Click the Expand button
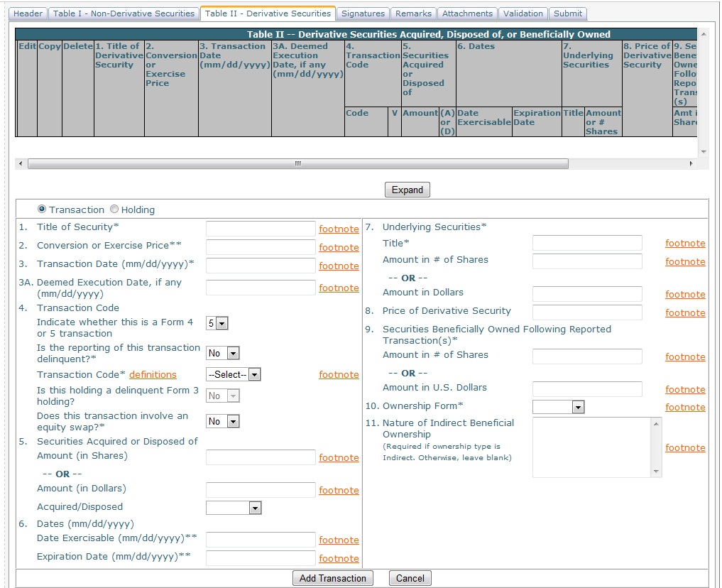This screenshot has height=588, width=722. [407, 190]
